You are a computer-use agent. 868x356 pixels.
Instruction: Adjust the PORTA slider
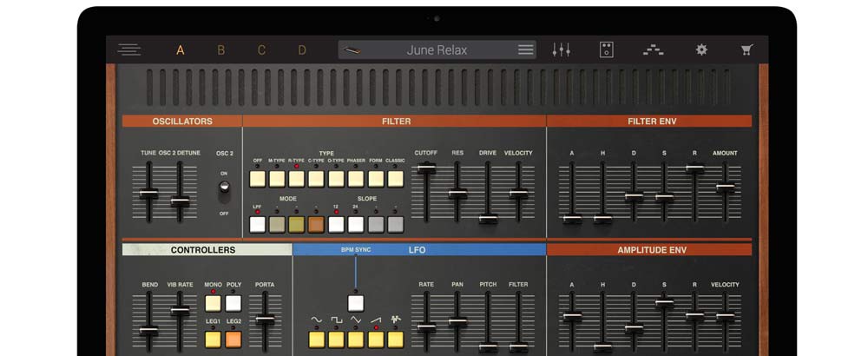tap(265, 320)
